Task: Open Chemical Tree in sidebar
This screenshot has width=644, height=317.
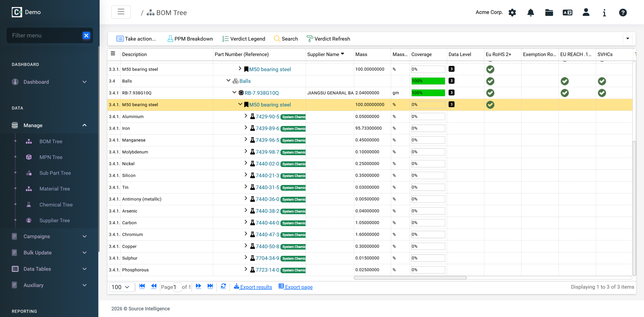Action: [56, 205]
